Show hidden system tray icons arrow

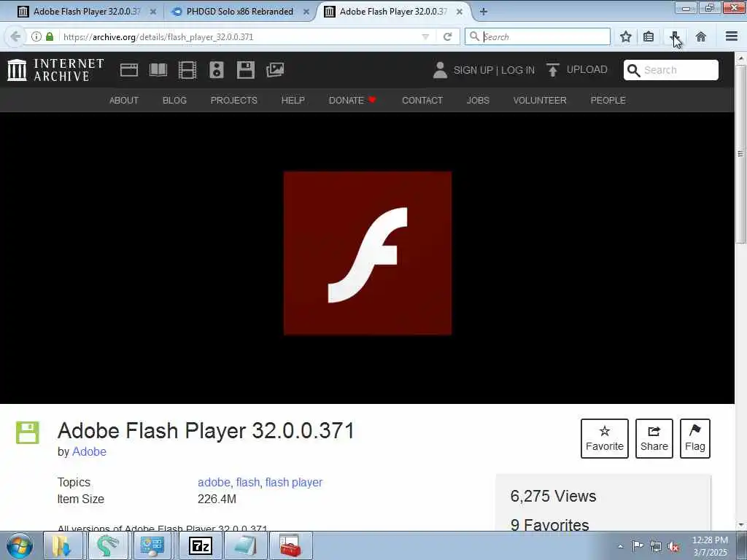tap(620, 546)
